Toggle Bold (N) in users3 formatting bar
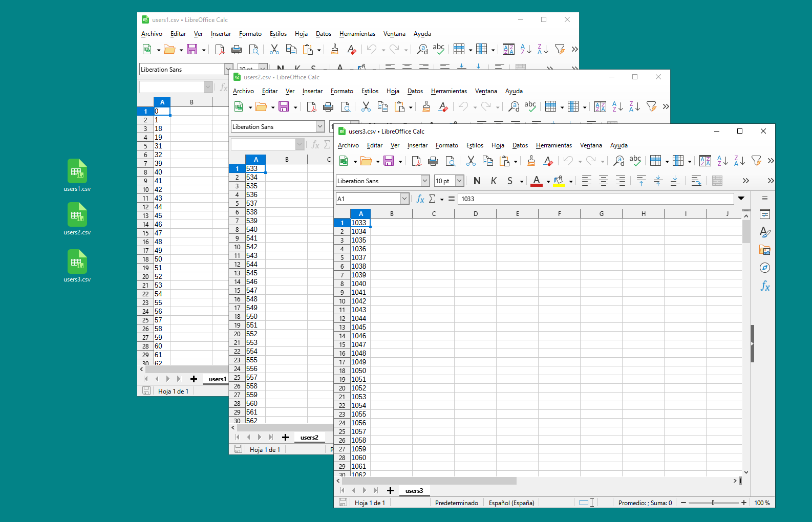This screenshot has height=522, width=812. coord(477,181)
